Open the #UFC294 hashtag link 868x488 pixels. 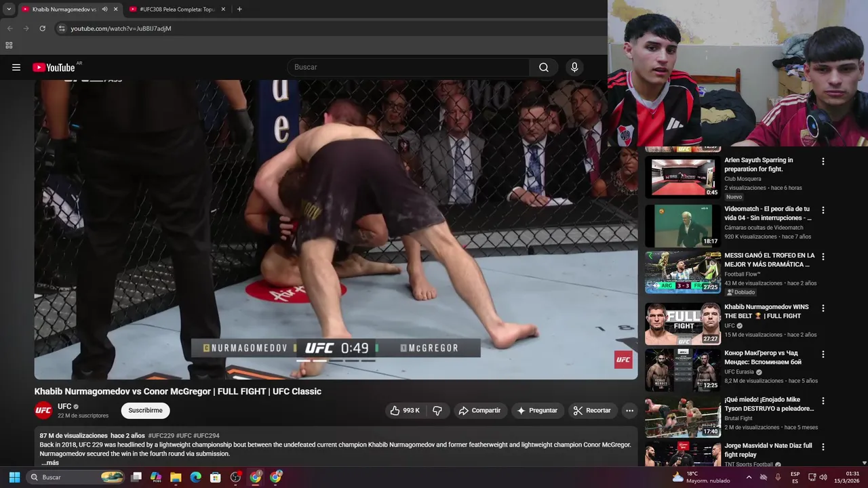[x=206, y=436]
